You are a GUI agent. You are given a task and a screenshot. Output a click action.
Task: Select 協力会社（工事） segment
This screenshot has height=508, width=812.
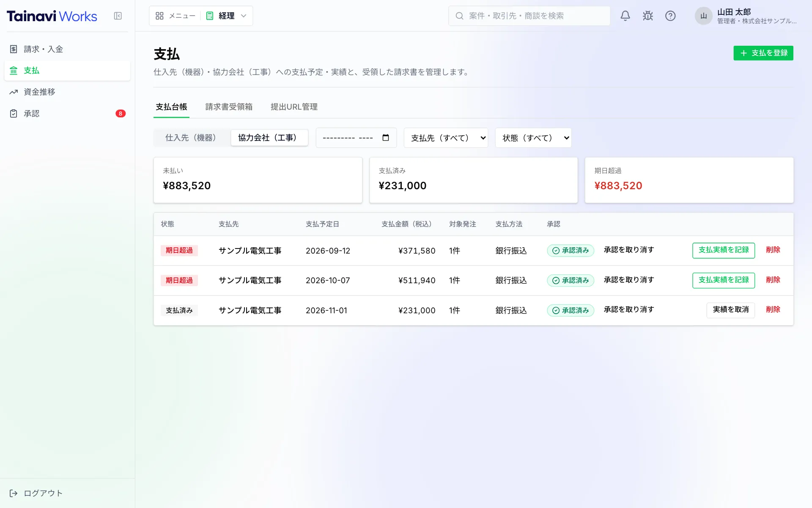coord(269,138)
